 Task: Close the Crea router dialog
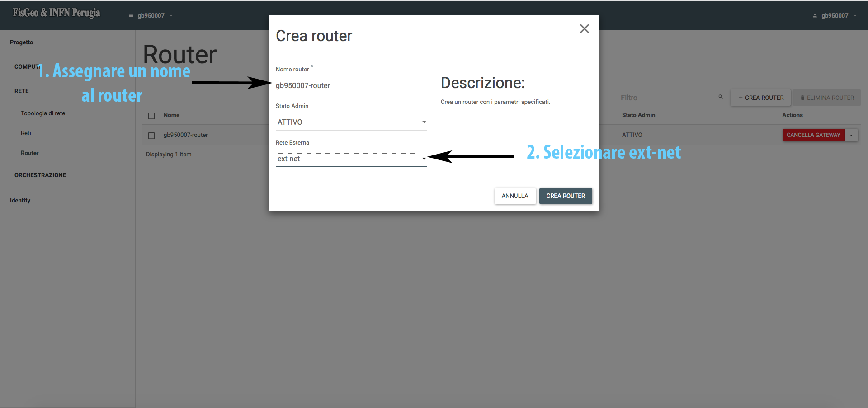coord(584,28)
